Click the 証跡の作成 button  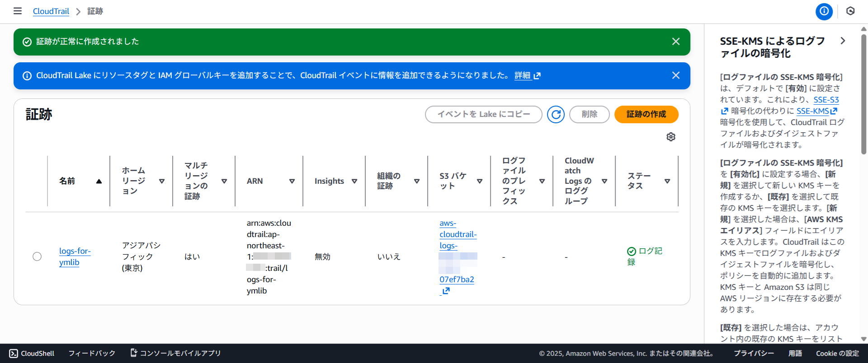646,115
